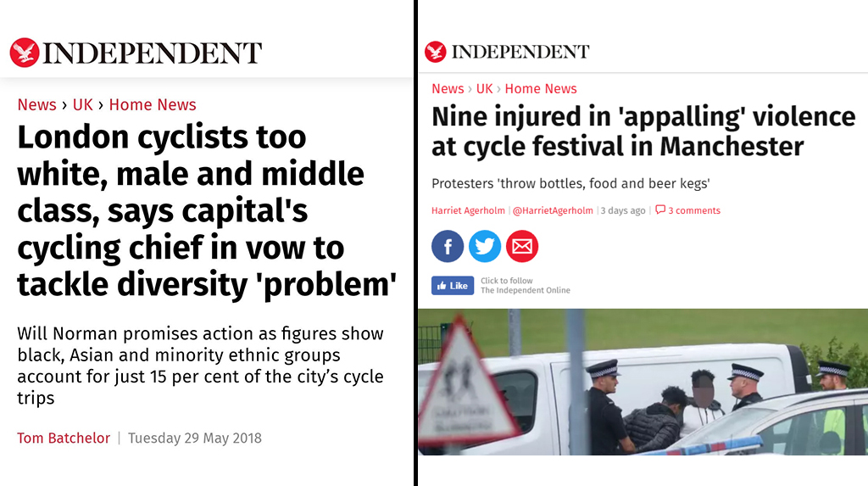View the 3 comments link

tap(693, 210)
